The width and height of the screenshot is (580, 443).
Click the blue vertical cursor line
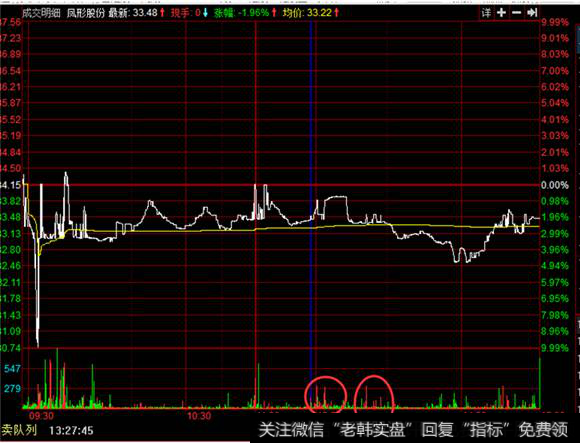coord(311,214)
